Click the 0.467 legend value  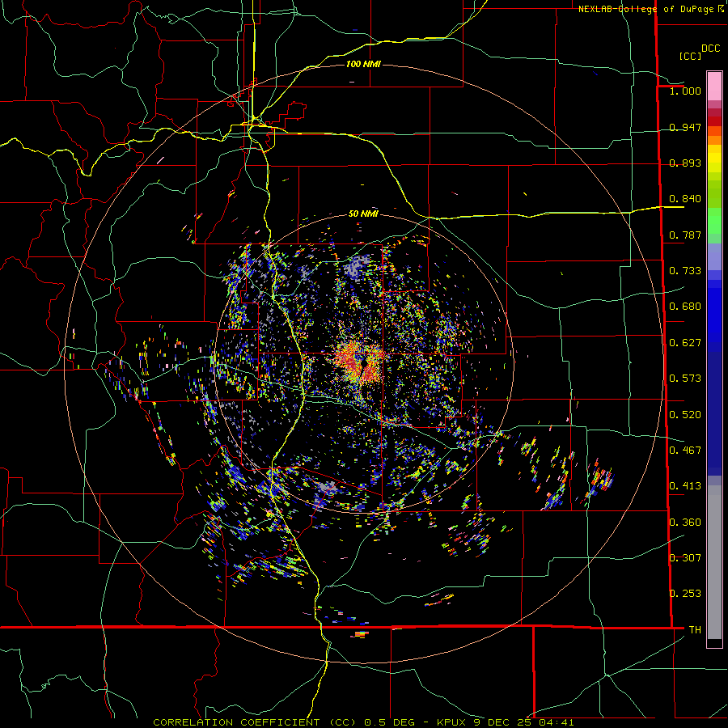[685, 451]
